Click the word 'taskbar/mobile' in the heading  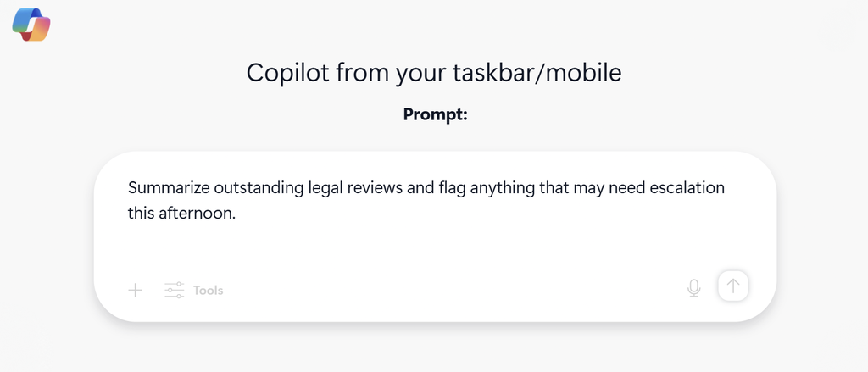(x=537, y=73)
